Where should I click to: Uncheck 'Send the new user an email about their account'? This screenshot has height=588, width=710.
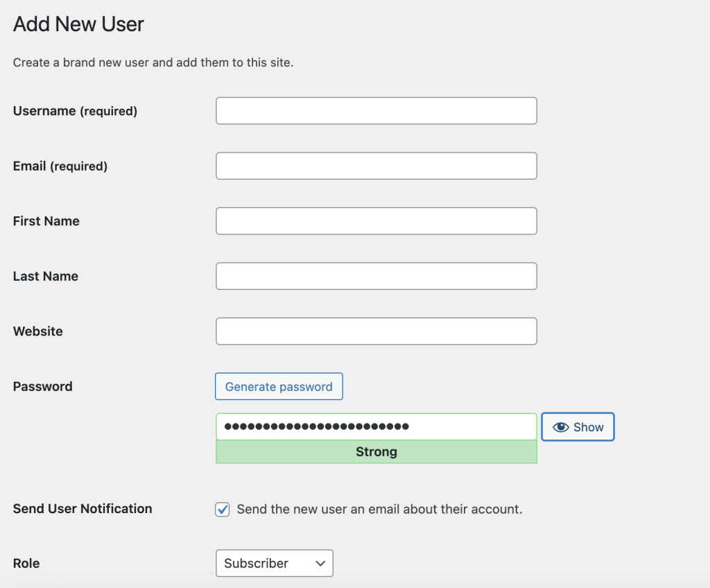[222, 509]
